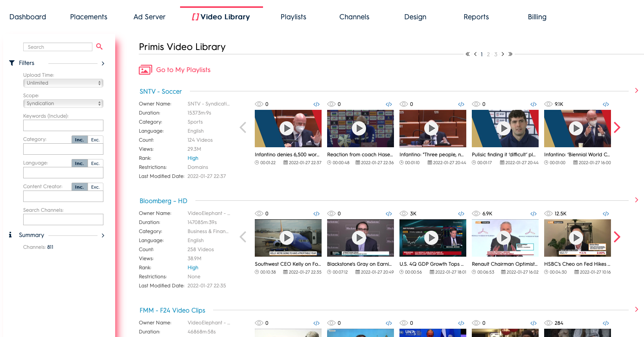Get embed code for Southwest CEO Kelly video

pos(316,214)
